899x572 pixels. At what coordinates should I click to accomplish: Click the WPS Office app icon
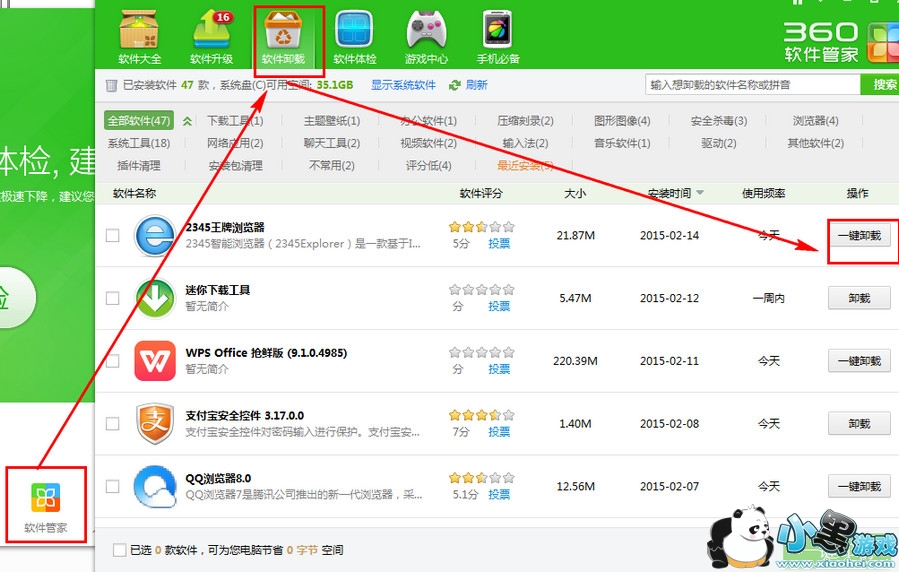pos(155,361)
